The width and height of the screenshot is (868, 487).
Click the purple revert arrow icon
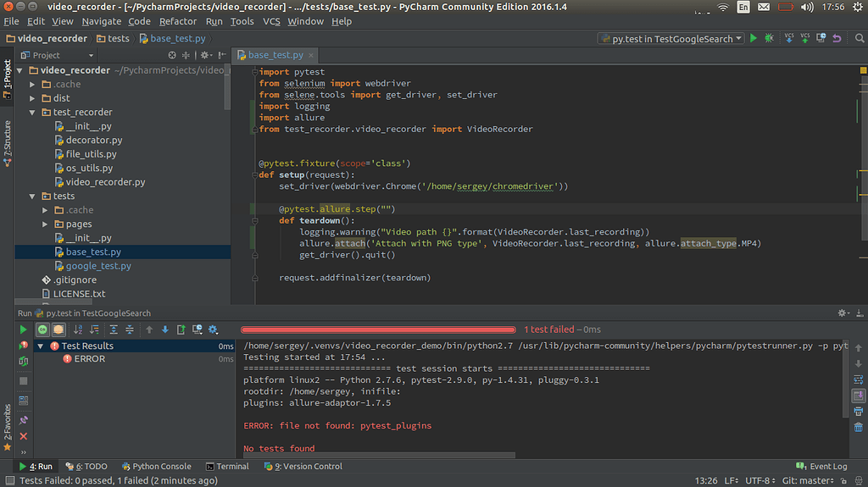(x=837, y=38)
